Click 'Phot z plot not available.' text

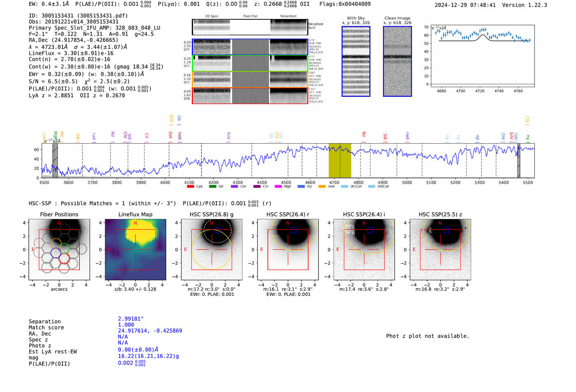(x=427, y=336)
